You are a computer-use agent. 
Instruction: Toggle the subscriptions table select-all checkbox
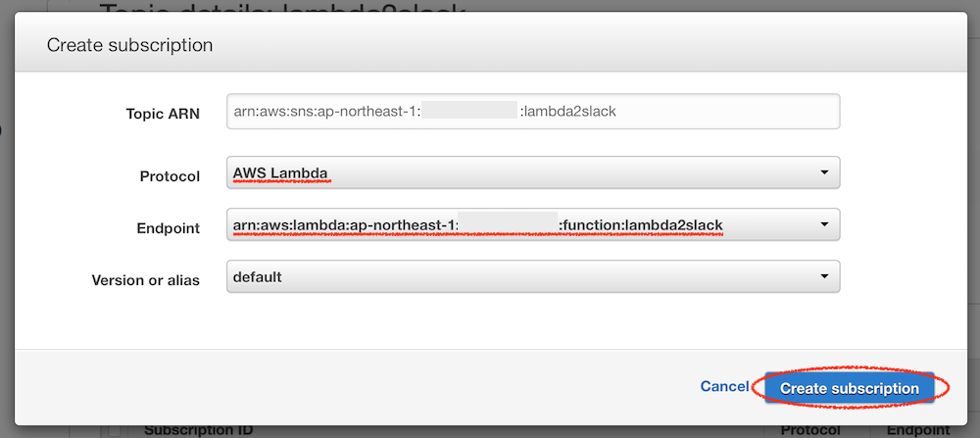[x=115, y=430]
